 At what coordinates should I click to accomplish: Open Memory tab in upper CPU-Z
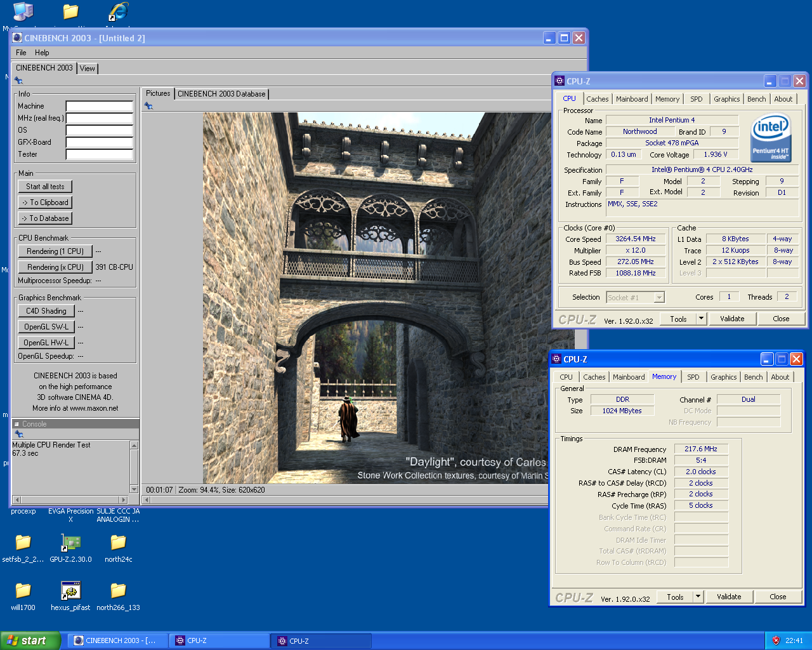[667, 99]
